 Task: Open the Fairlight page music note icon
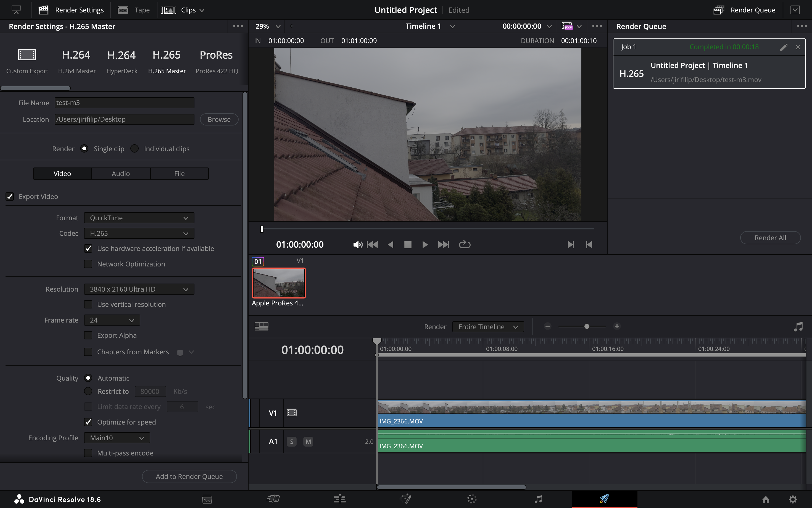click(538, 499)
